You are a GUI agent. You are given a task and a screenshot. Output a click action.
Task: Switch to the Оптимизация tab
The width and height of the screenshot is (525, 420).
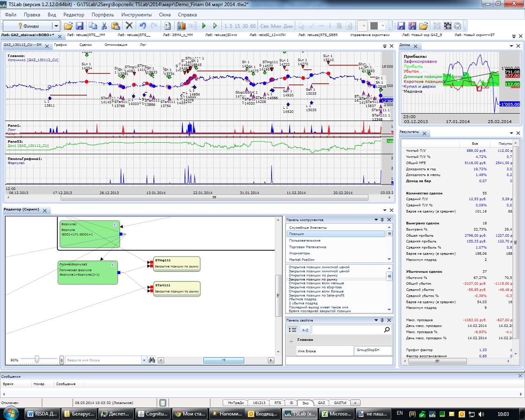click(x=116, y=45)
